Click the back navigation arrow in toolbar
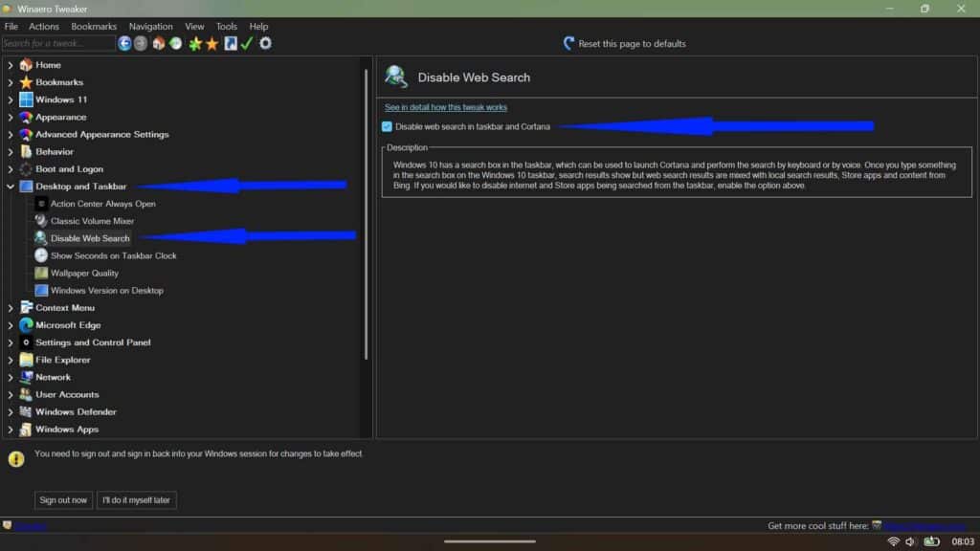The image size is (980, 551). [x=124, y=43]
